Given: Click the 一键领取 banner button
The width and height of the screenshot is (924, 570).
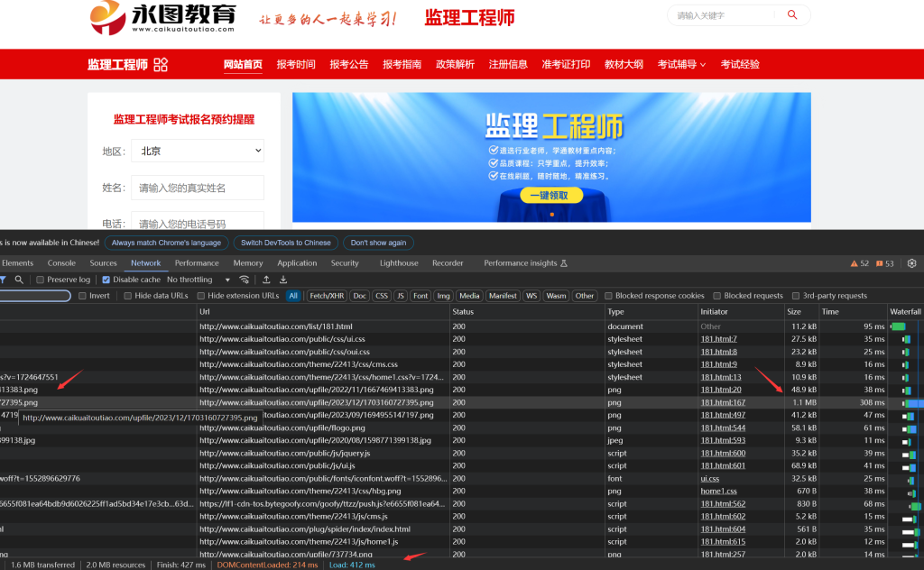Looking at the screenshot, I should pyautogui.click(x=550, y=195).
